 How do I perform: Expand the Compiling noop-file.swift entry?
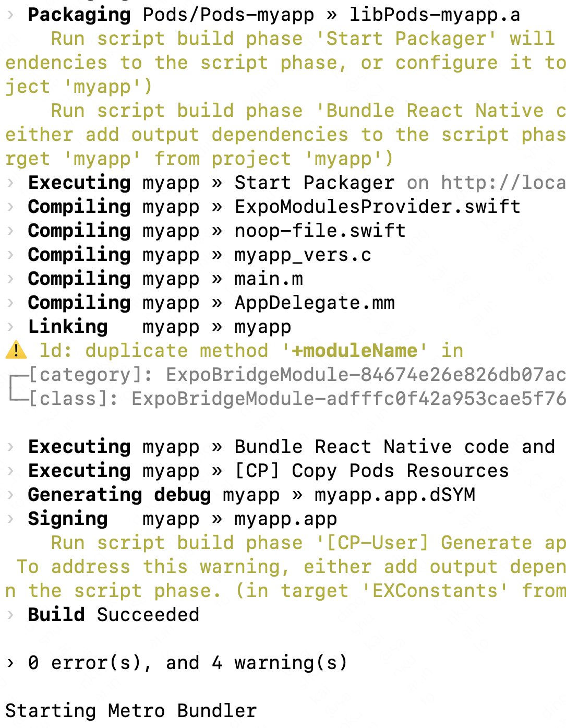[x=9, y=230]
